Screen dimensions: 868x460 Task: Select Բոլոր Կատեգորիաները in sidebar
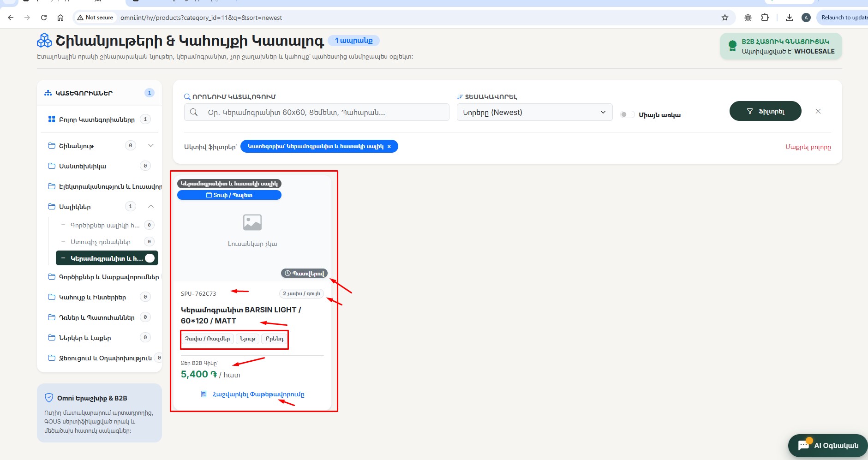pyautogui.click(x=99, y=119)
